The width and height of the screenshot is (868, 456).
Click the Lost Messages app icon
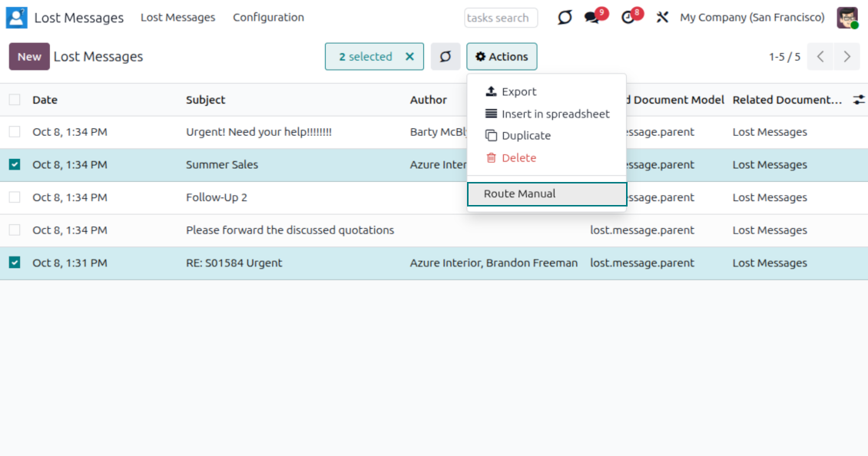[x=16, y=18]
